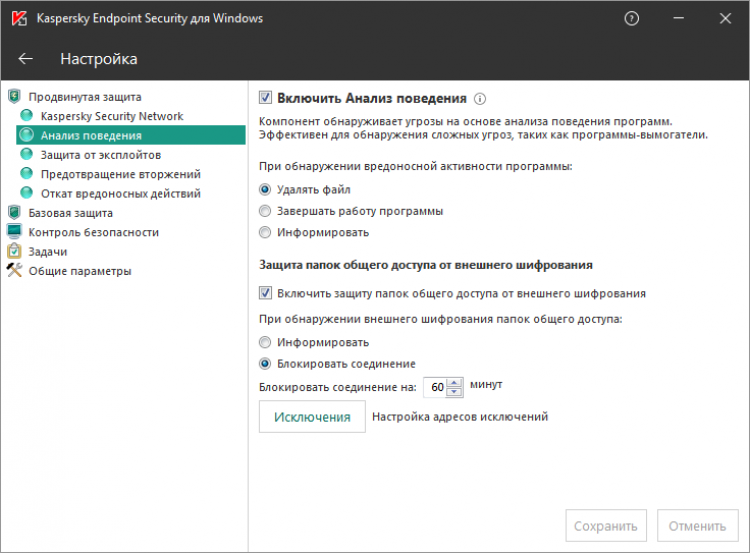Toggle the Включить Анализ поведения checkbox
The width and height of the screenshot is (750, 553).
pos(265,98)
